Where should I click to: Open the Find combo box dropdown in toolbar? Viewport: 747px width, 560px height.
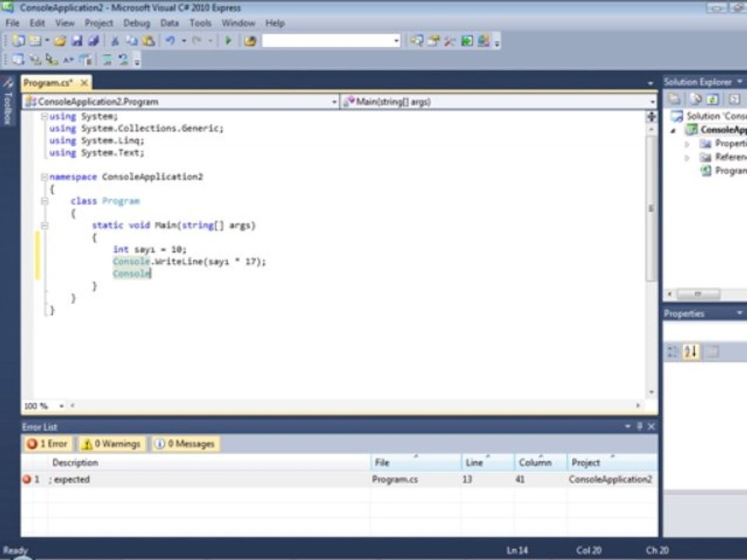coord(396,41)
